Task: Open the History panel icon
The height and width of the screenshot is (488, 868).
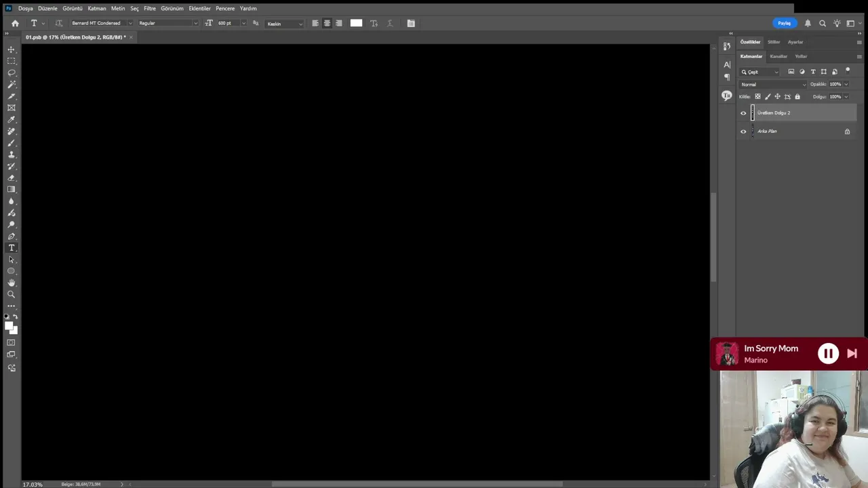Action: tap(727, 46)
